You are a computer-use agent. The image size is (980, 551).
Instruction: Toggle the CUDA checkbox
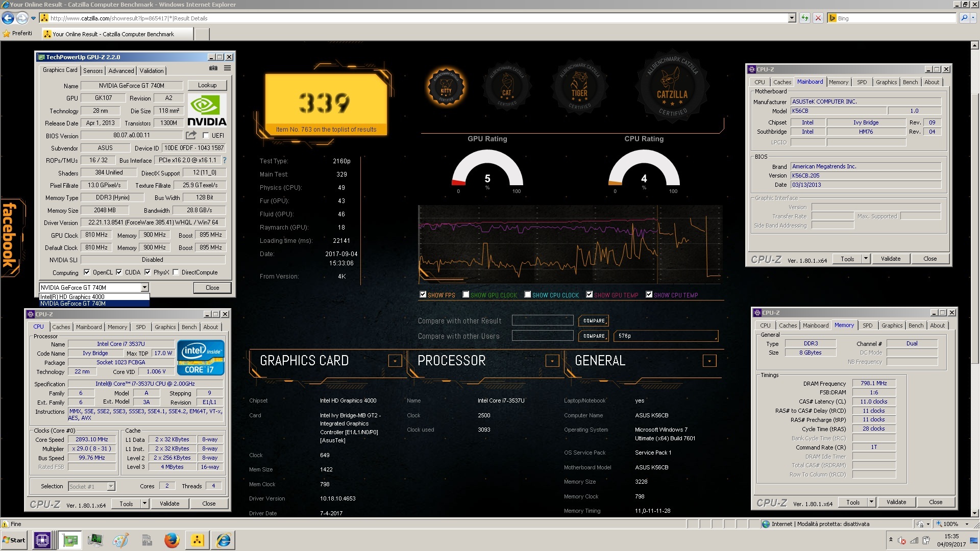[119, 272]
